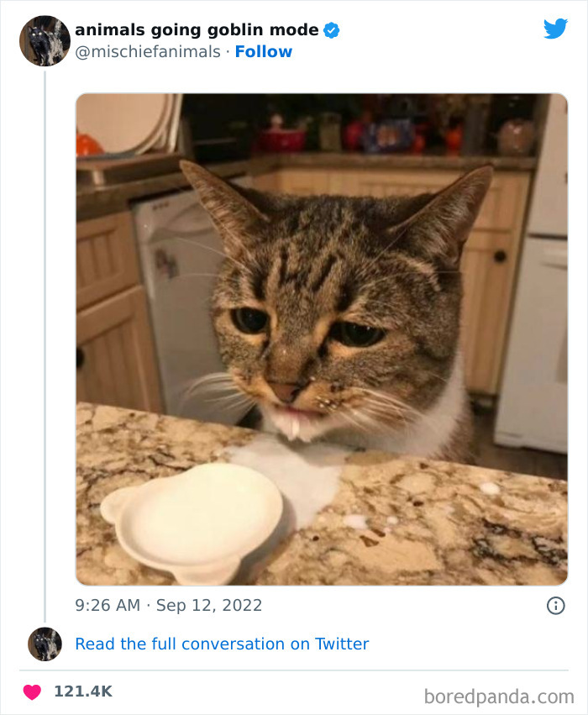
Task: Click the 'Sep 12, 2022' date
Action: [209, 605]
